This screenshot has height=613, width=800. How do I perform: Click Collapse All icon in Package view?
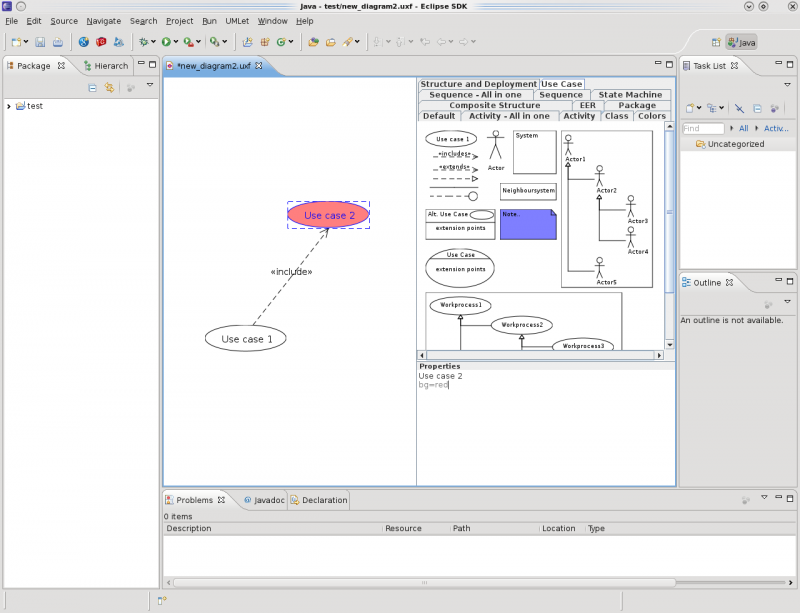92,88
